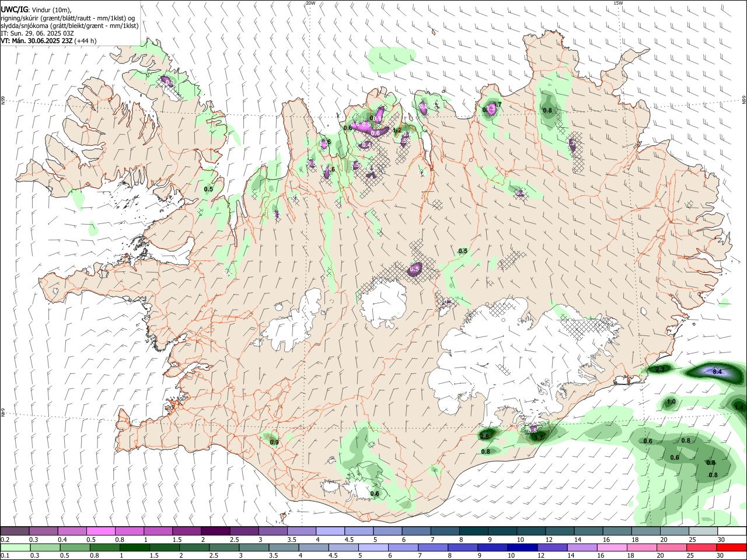Click the '(+44 h)' forecast offset text
The height and width of the screenshot is (560, 747).
[85, 41]
